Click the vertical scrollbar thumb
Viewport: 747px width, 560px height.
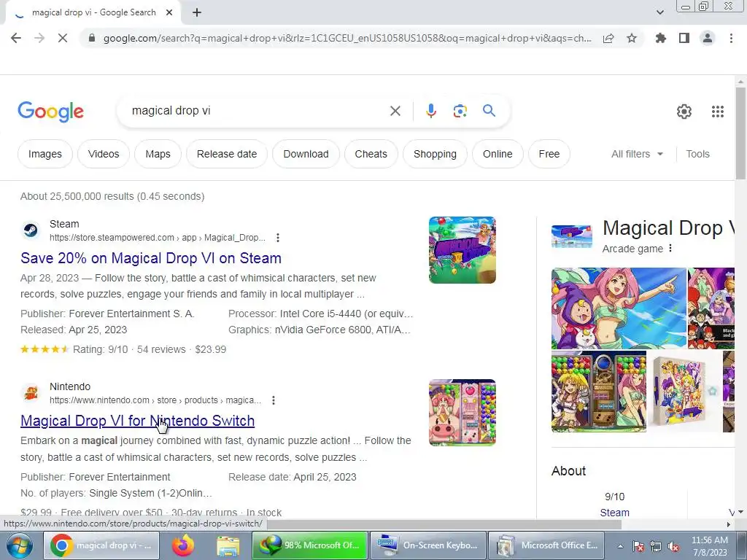740,133
